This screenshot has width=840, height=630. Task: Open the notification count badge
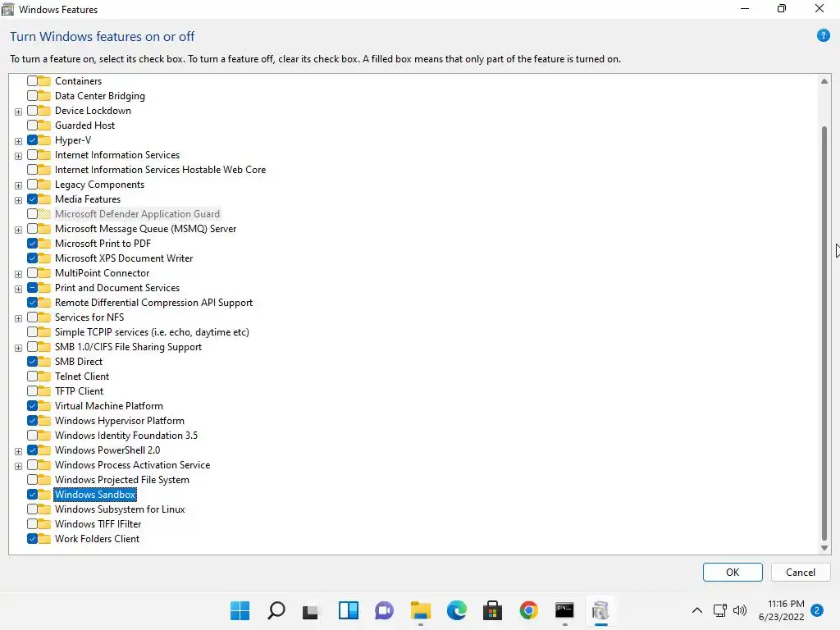[x=817, y=610]
